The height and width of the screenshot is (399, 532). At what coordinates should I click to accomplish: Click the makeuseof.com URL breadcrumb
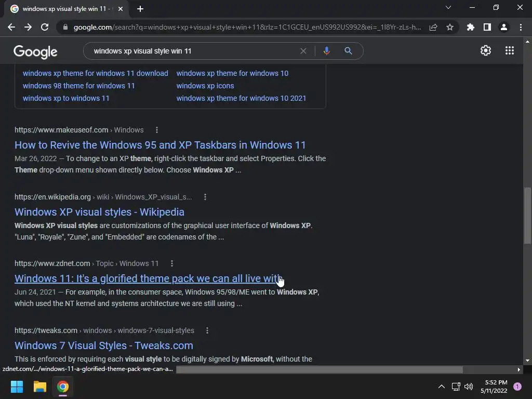coord(79,130)
